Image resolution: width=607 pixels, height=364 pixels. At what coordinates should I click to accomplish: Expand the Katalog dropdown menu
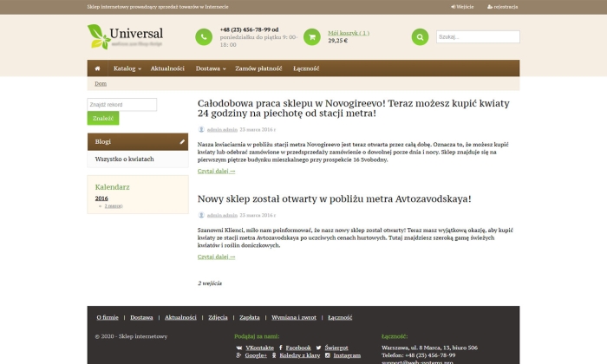[x=127, y=68]
